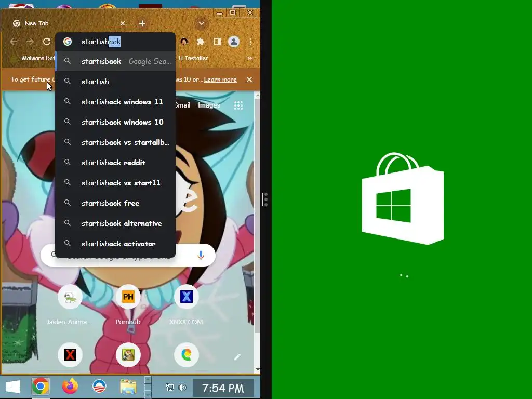The height and width of the screenshot is (399, 532).
Task: Open the round blue taskbar app
Action: [99, 387]
